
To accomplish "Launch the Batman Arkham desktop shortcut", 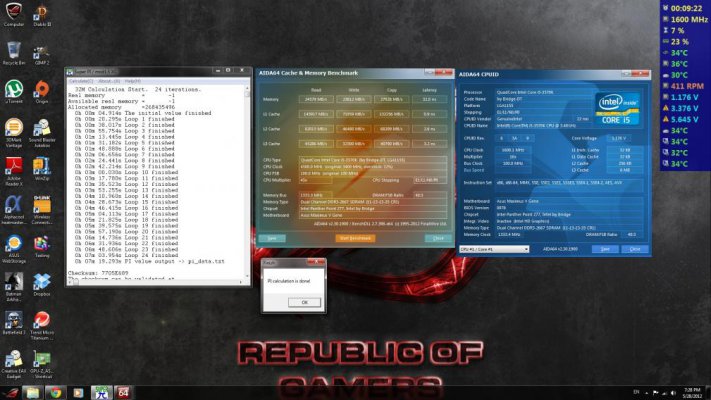I will pos(14,287).
